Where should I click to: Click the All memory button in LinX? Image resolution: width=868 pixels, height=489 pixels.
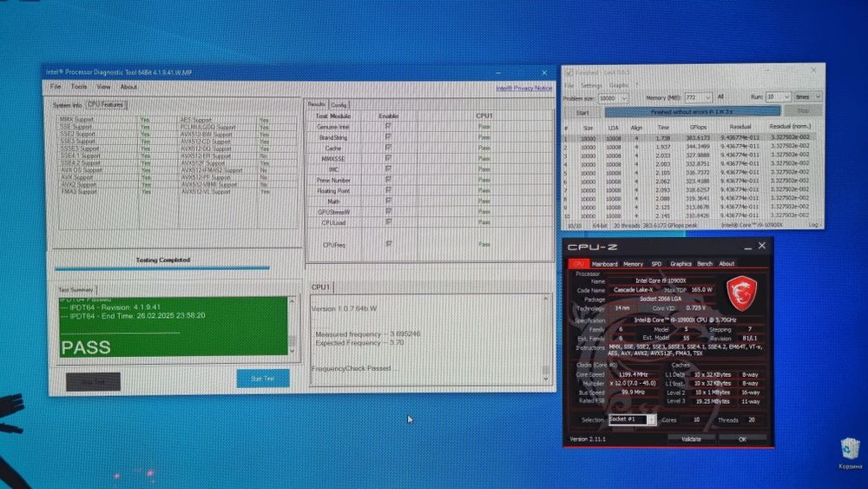tap(720, 97)
